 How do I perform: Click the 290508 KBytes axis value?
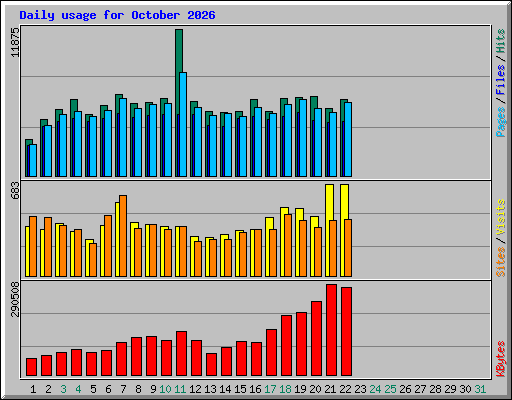(15, 299)
